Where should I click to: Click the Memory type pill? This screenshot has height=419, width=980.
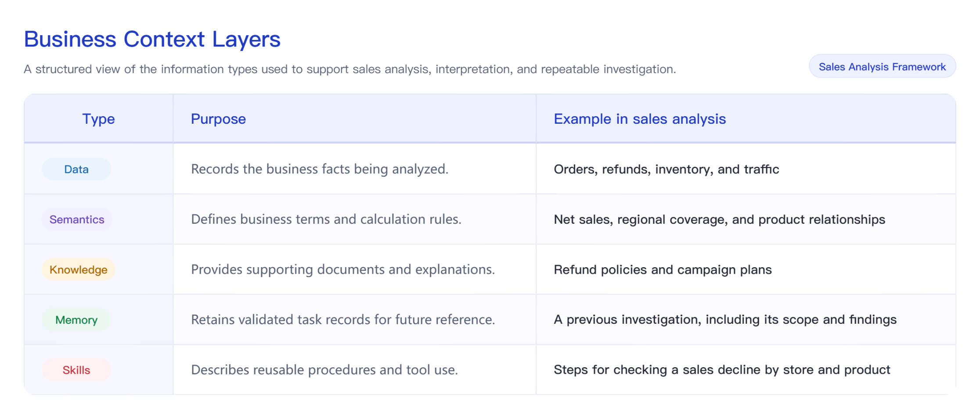(76, 320)
